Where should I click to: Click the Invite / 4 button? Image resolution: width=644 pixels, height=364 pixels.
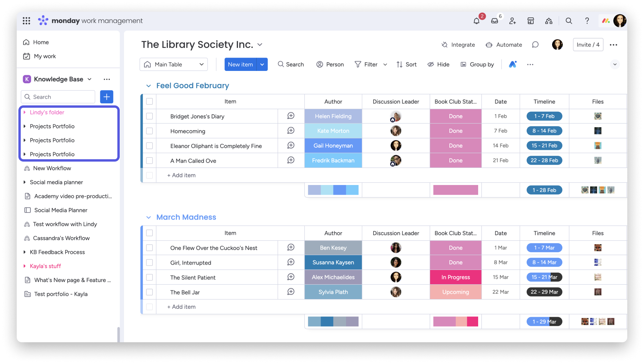click(588, 44)
